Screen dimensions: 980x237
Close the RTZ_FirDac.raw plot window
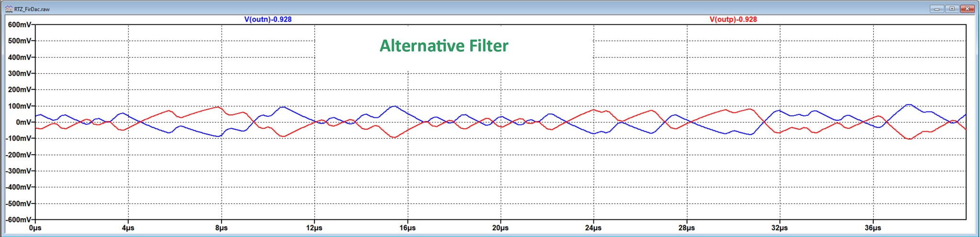click(x=967, y=9)
